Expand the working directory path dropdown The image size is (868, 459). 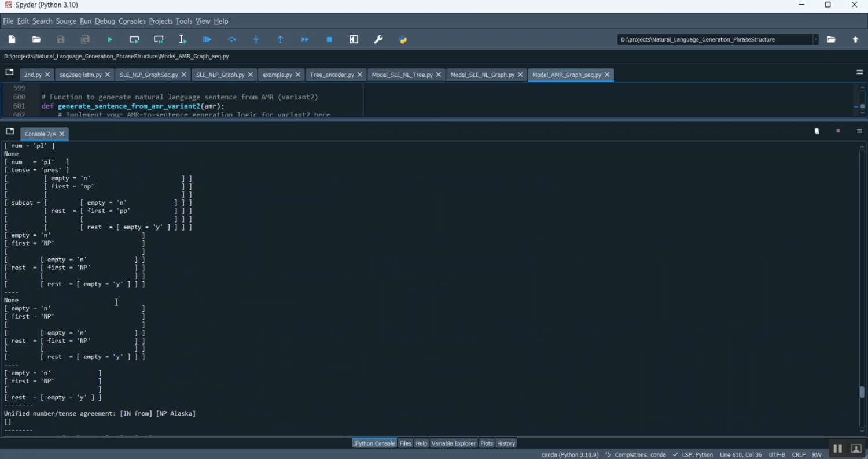(816, 39)
